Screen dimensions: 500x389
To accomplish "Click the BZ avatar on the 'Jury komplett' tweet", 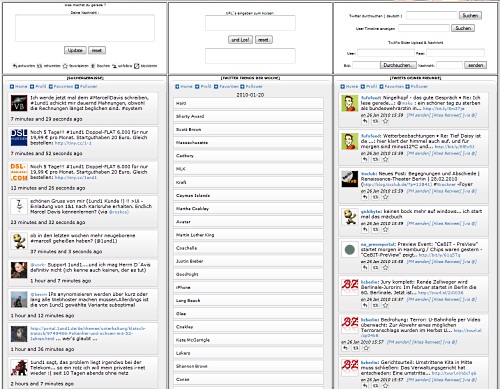I will [x=350, y=287].
